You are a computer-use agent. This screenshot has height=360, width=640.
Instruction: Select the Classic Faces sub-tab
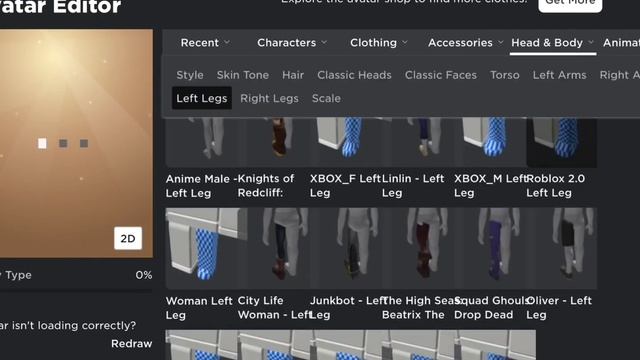coord(441,75)
